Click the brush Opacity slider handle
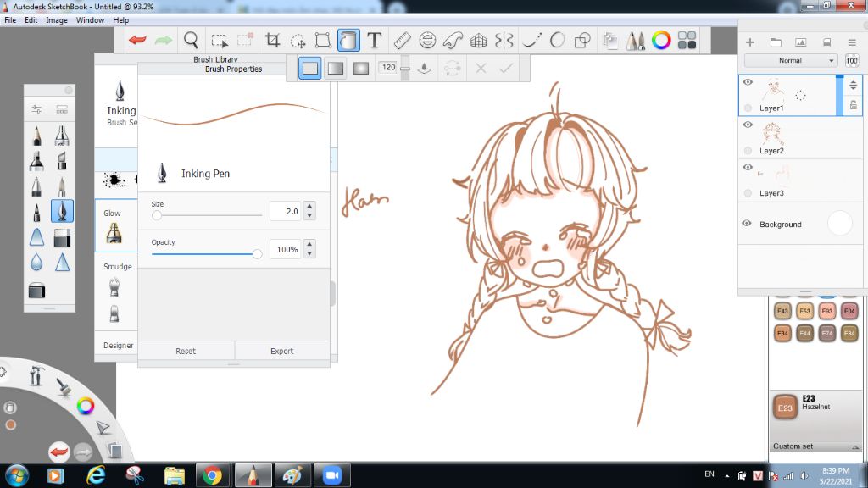868x488 pixels. 257,254
